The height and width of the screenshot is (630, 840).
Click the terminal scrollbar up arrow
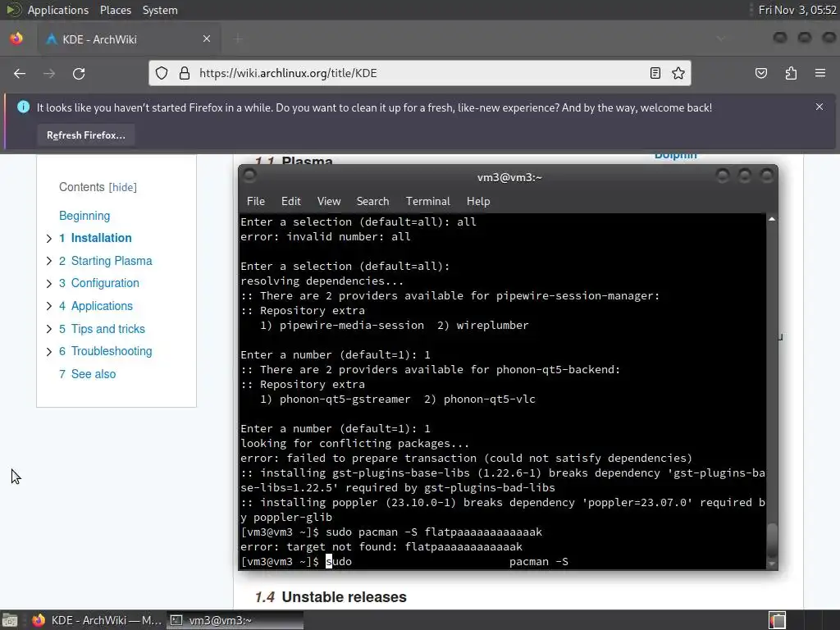tap(772, 219)
